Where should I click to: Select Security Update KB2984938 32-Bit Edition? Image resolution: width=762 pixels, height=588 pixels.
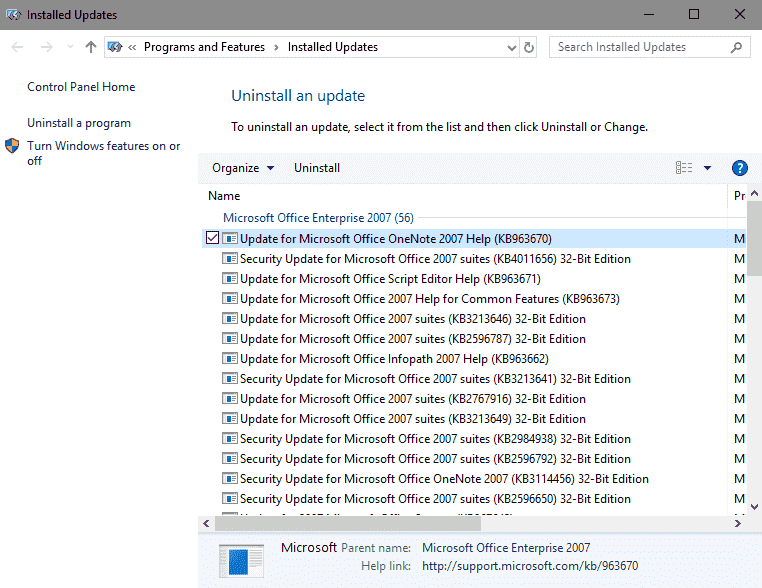(x=435, y=439)
